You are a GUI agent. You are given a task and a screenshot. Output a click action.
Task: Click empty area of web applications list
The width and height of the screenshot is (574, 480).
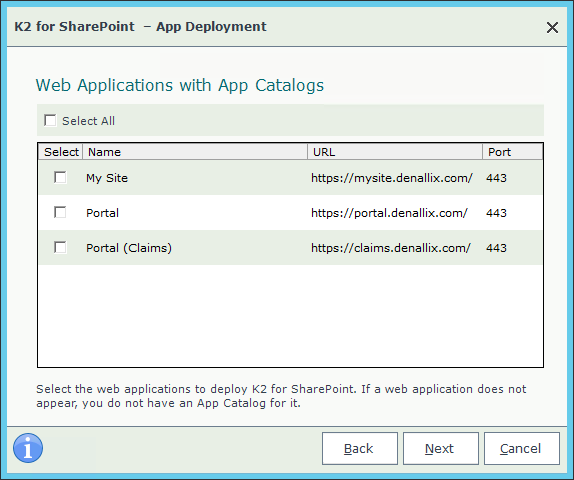pyautogui.click(x=290, y=315)
